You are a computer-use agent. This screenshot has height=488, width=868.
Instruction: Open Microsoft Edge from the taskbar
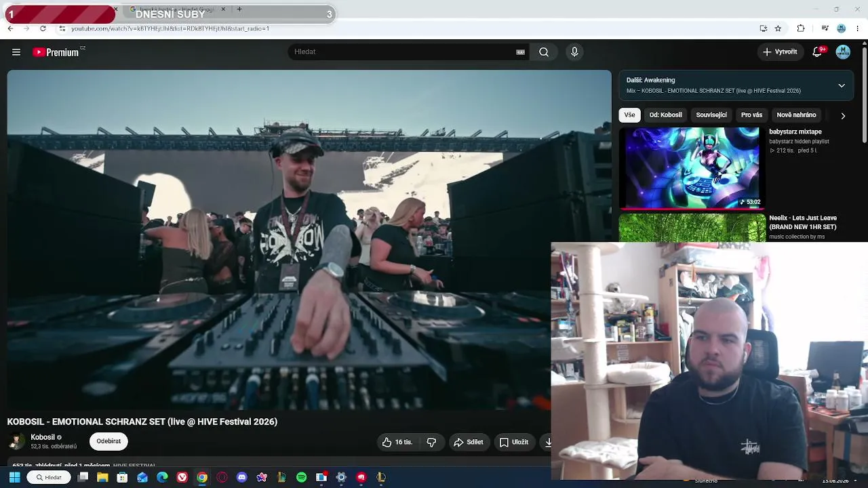coord(162,478)
